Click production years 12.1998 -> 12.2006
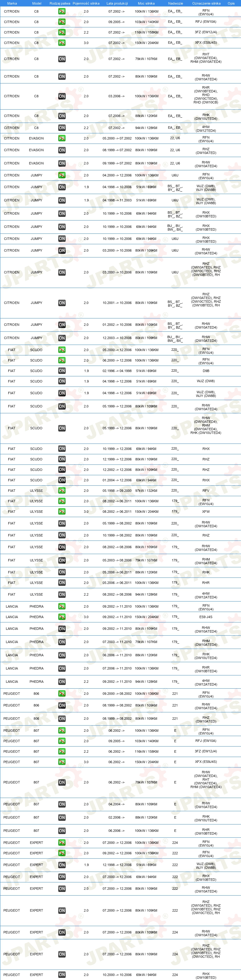Image resolution: width=241 pixels, height=980 pixels. pyautogui.click(x=117, y=865)
